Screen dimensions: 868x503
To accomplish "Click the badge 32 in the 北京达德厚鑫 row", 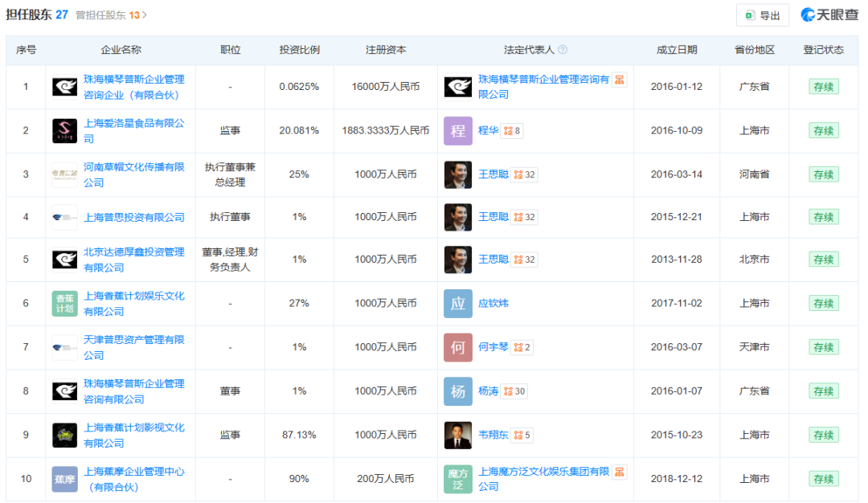I will point(524,260).
